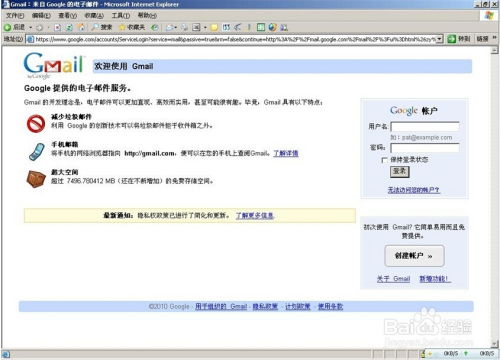Click the Stop loading icon
500x360 pixels.
pos(58,28)
